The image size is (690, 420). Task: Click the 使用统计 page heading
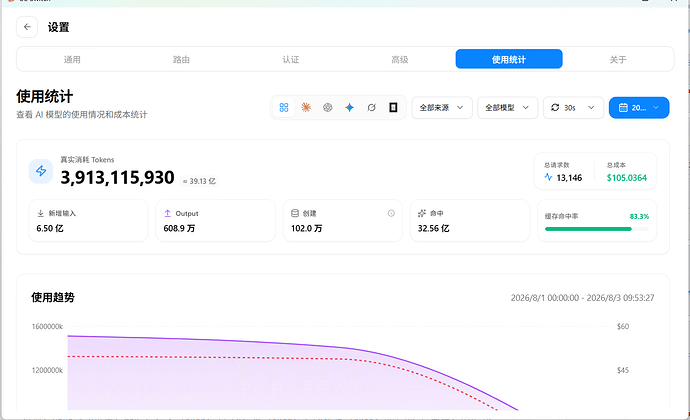point(44,96)
